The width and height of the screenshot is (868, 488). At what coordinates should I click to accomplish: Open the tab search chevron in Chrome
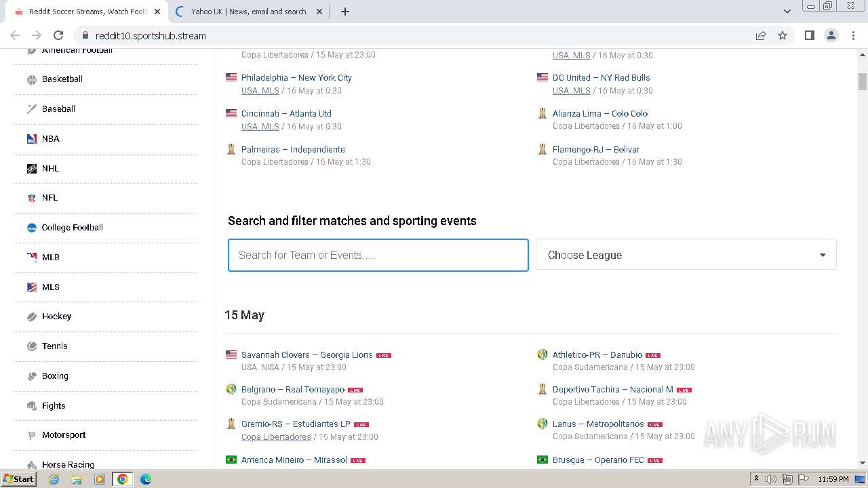[x=787, y=12]
